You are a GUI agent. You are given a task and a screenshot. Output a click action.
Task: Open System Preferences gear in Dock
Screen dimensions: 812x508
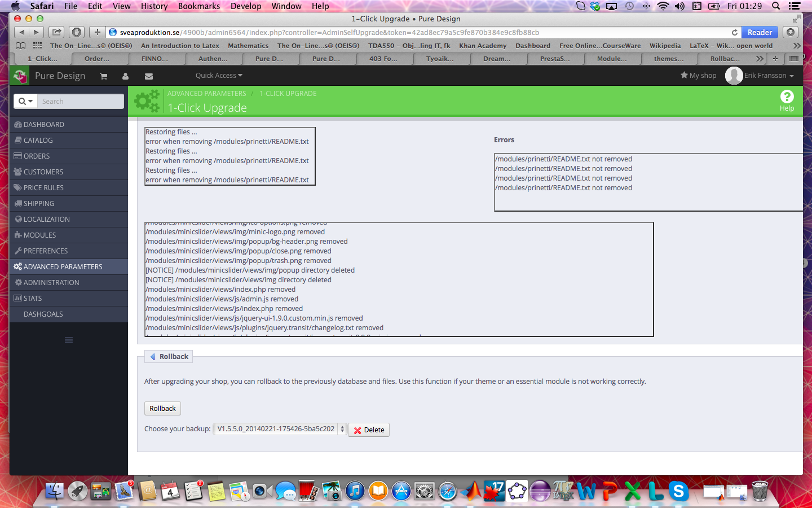[424, 491]
